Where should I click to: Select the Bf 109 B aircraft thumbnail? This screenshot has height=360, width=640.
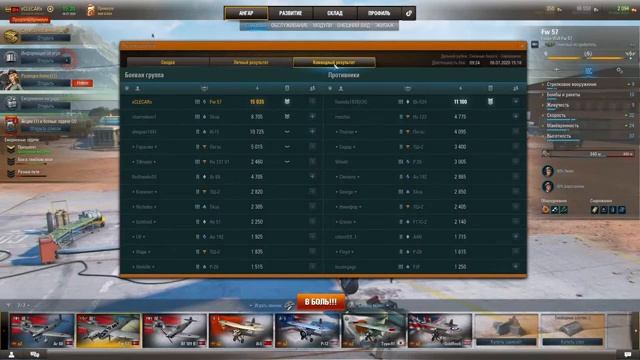tap(174, 331)
